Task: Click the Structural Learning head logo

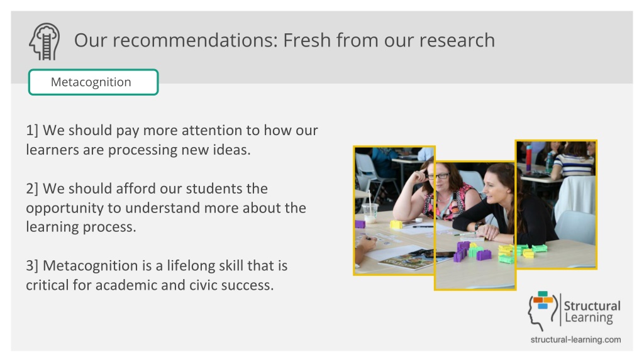Action: point(543,310)
